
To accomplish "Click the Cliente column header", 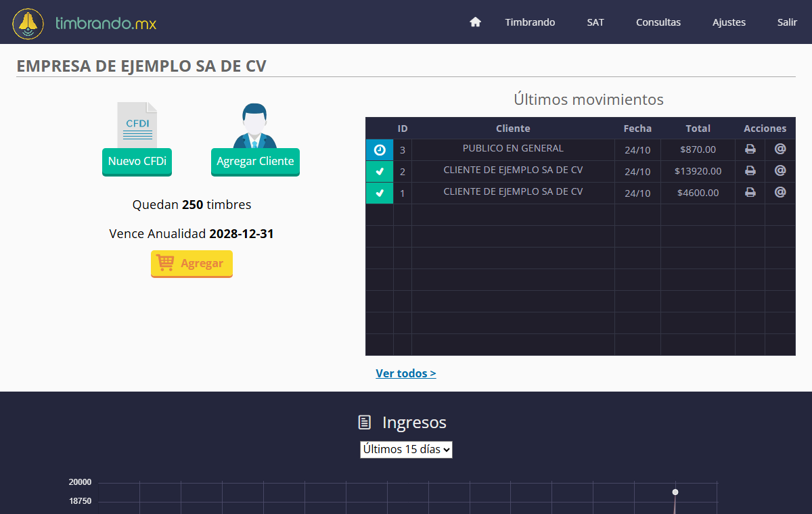I will [513, 128].
